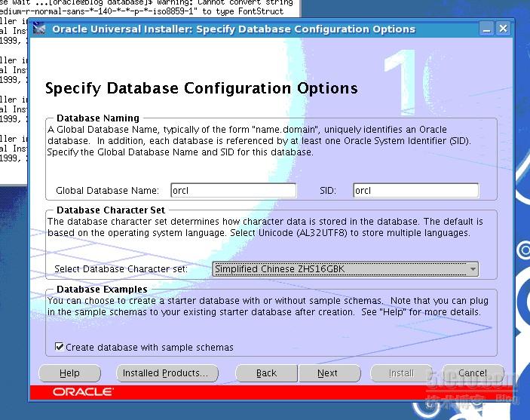Image resolution: width=530 pixels, height=420 pixels.
Task: Focus the SID input field
Action: pos(415,190)
